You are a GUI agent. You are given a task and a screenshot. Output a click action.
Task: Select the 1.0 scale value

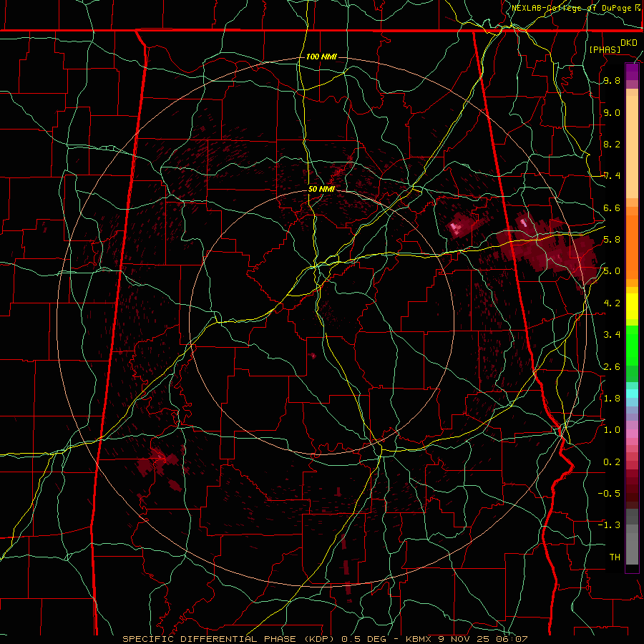pyautogui.click(x=612, y=431)
